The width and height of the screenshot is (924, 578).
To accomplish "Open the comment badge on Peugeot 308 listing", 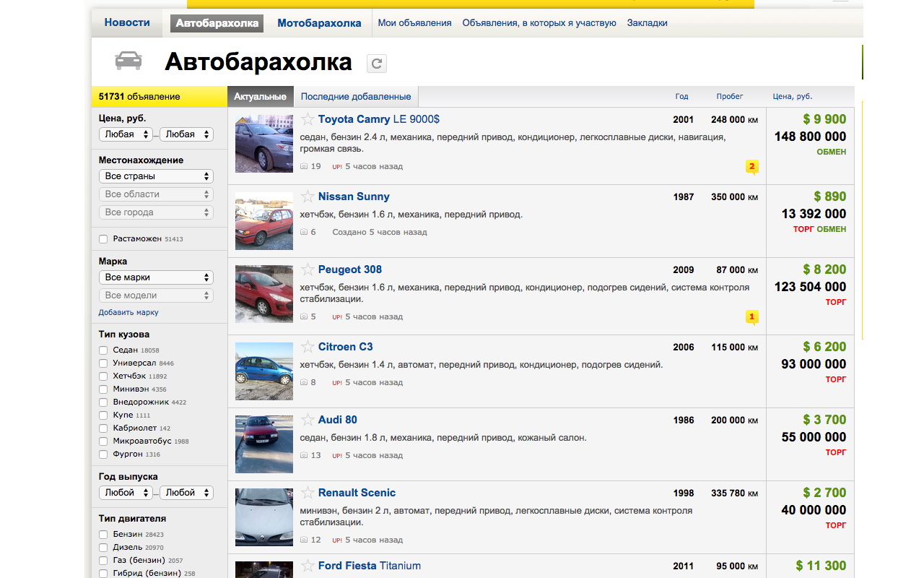I will tap(751, 316).
